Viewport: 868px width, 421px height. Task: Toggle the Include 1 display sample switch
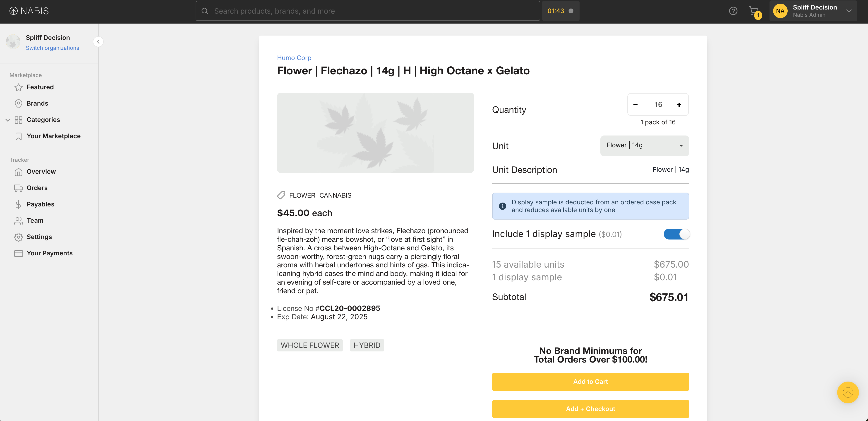click(x=676, y=234)
